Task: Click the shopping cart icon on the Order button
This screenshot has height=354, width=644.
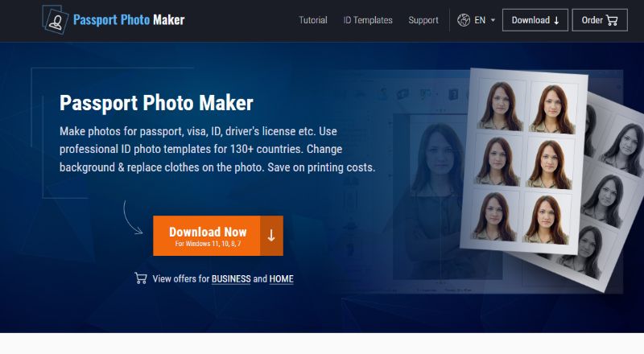Action: [612, 21]
